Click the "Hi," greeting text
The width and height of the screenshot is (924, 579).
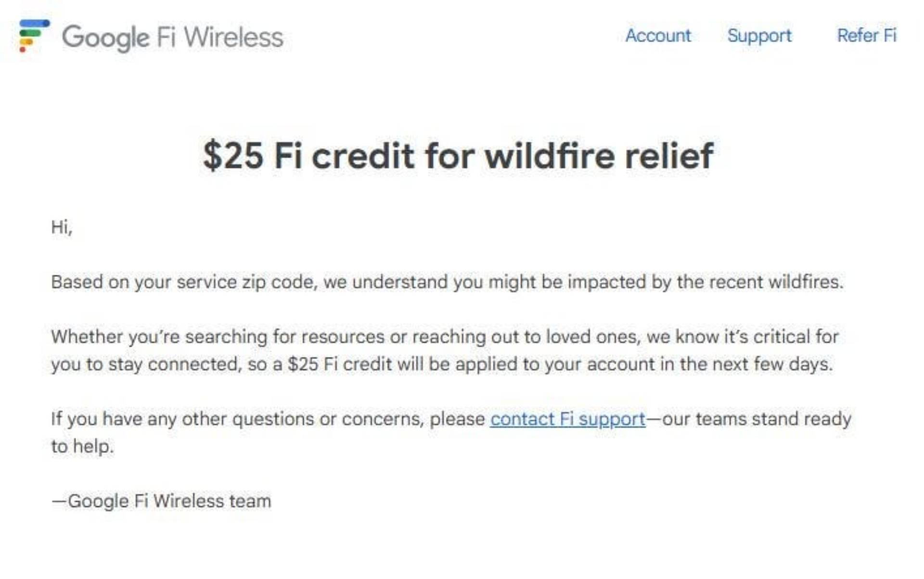tap(62, 227)
